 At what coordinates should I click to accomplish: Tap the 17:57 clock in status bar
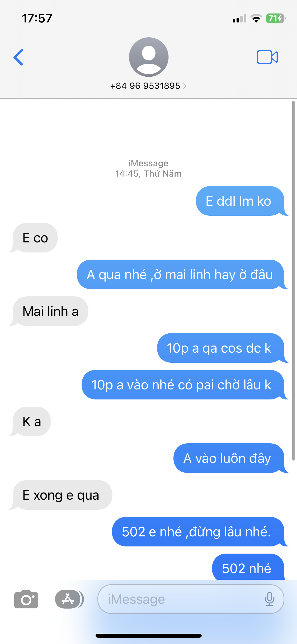[37, 19]
